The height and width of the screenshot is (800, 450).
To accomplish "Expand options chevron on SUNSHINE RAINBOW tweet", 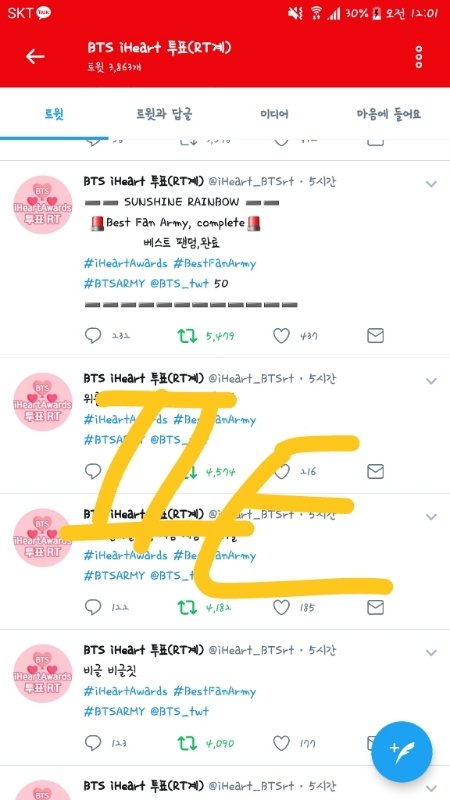I will point(431,184).
